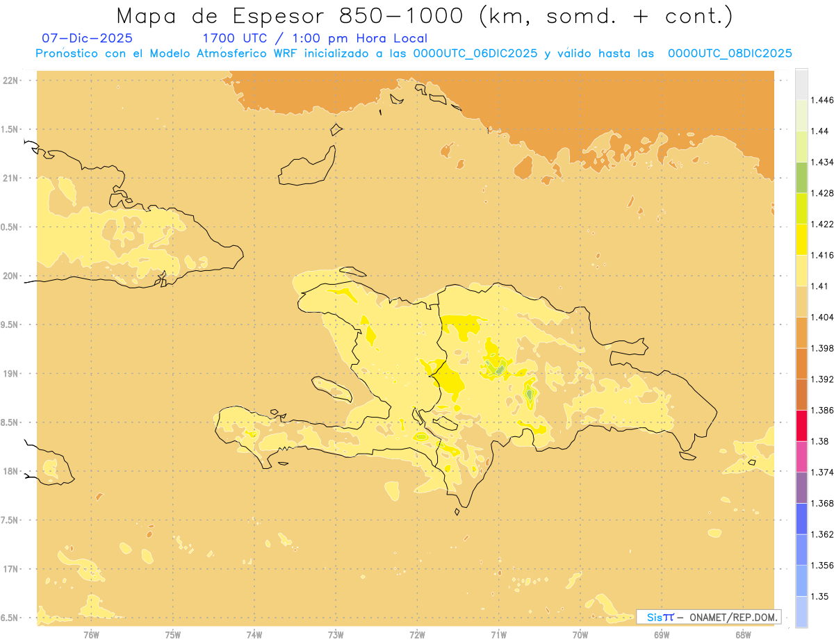The width and height of the screenshot is (834, 644).
Task: Click the 'Sisπ' logo text
Action: pyautogui.click(x=660, y=617)
